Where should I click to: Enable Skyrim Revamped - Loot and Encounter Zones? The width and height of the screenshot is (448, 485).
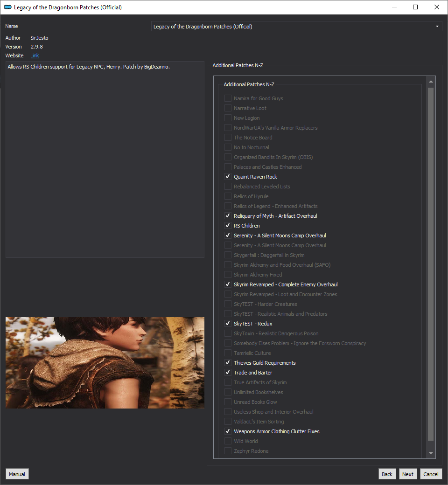click(228, 294)
